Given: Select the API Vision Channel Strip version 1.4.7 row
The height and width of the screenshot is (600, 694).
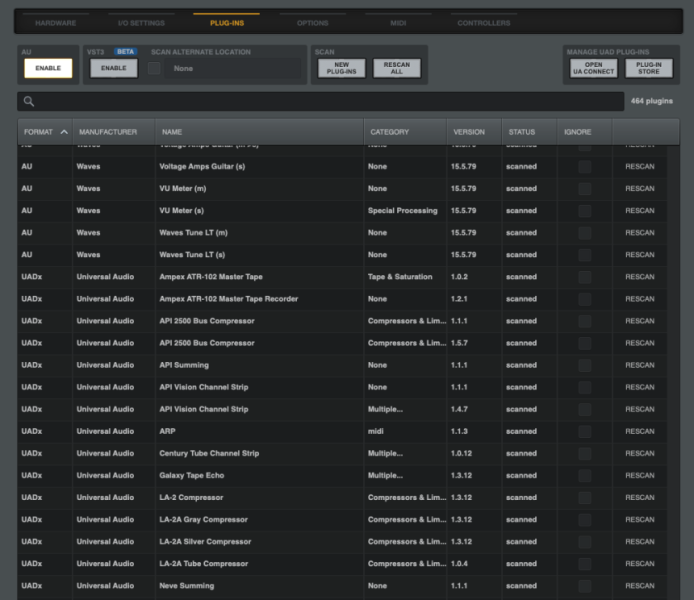Looking at the screenshot, I should pyautogui.click(x=342, y=409).
